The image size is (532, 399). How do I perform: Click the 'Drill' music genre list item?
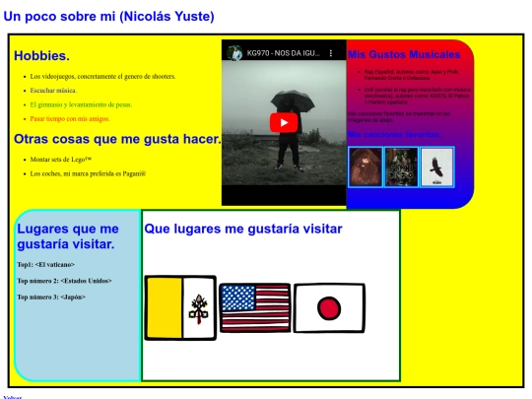click(x=418, y=96)
